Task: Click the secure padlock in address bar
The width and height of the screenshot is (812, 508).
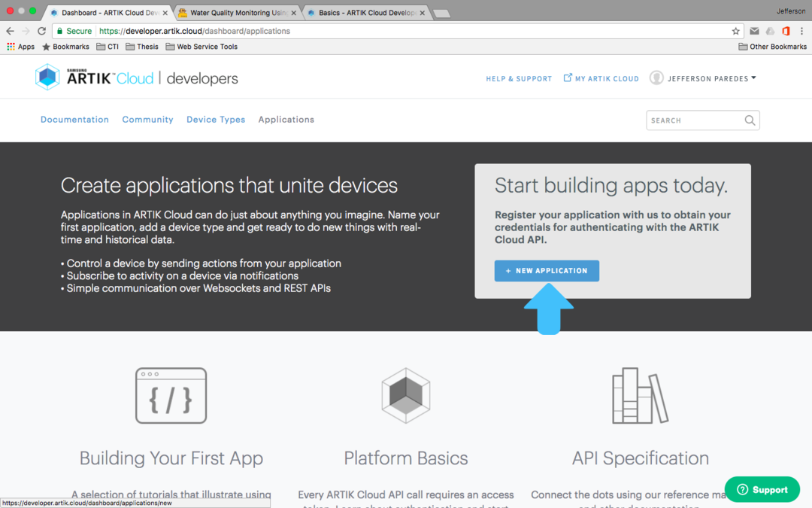Action: 59,31
